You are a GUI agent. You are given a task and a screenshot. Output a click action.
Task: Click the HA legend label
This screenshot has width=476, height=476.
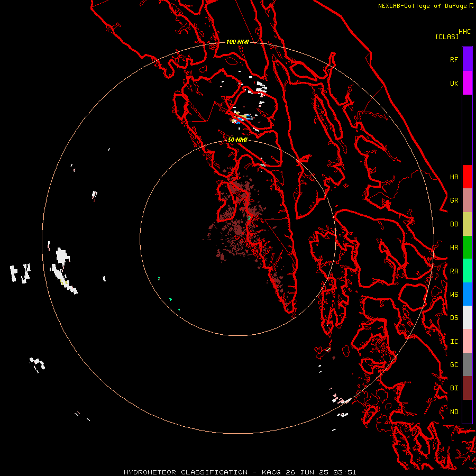(x=454, y=177)
